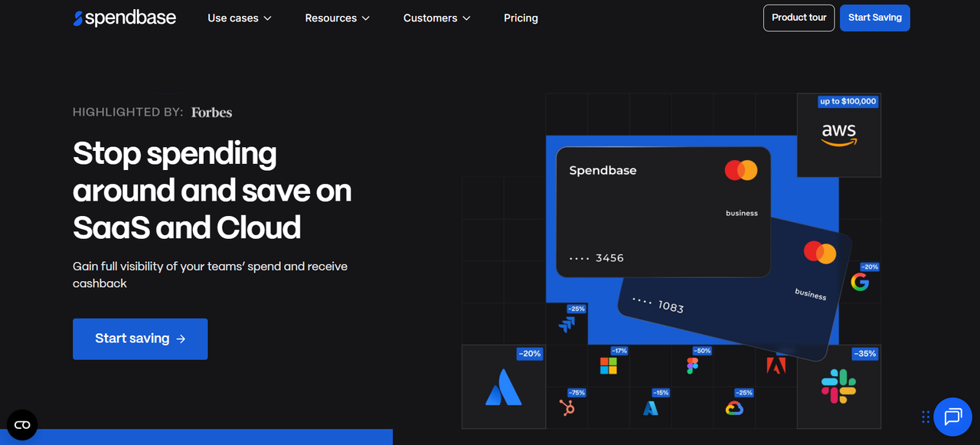Click the arrow in Start saving button
980x445 pixels.
coord(181,339)
